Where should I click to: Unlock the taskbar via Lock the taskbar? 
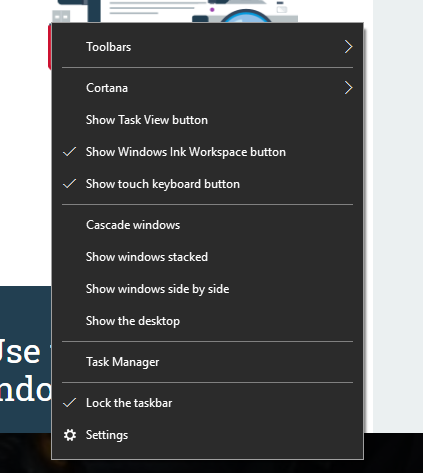point(207,403)
